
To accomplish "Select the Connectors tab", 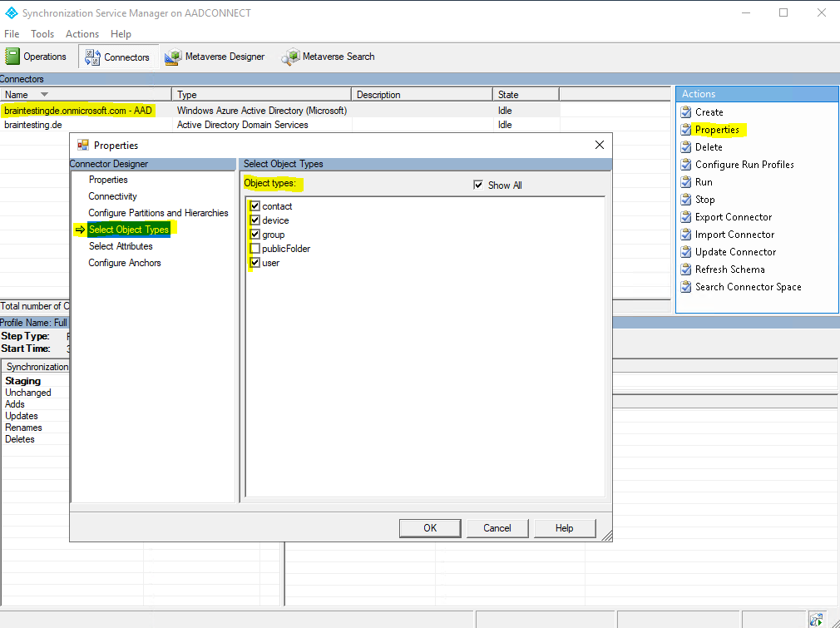I will [x=118, y=57].
